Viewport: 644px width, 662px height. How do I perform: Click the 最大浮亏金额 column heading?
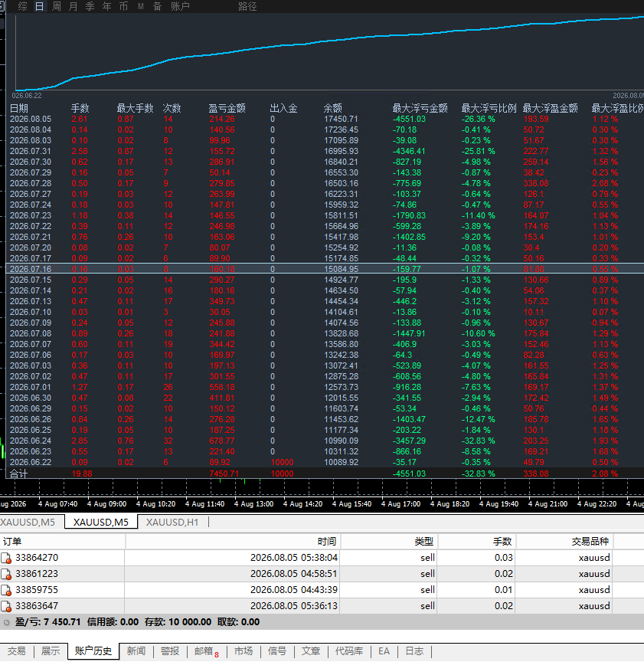point(420,109)
